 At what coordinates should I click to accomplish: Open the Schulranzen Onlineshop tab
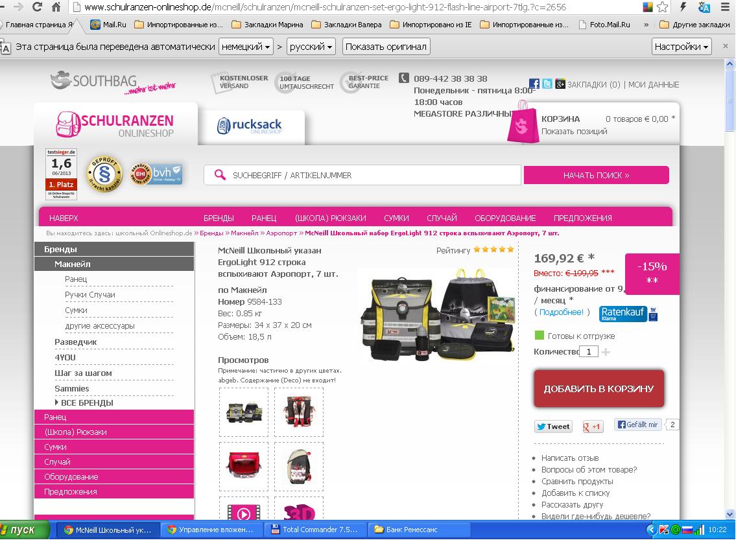[x=115, y=124]
